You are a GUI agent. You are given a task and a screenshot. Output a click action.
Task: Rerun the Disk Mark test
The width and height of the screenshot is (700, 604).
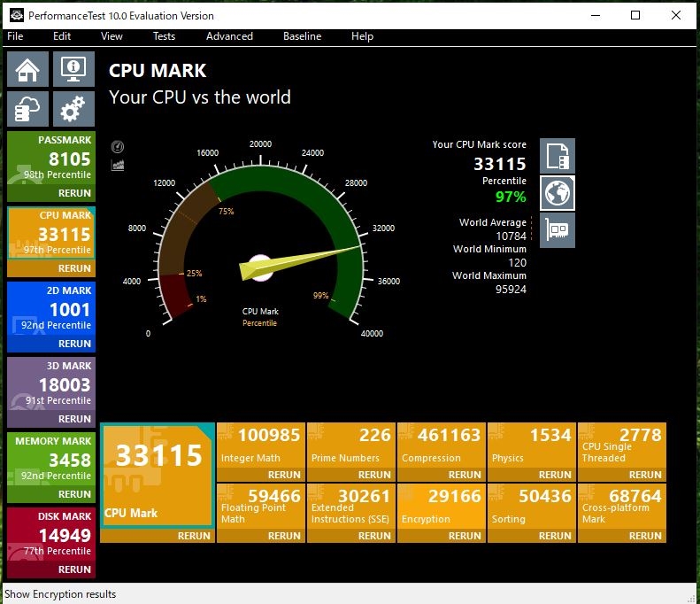click(x=51, y=569)
